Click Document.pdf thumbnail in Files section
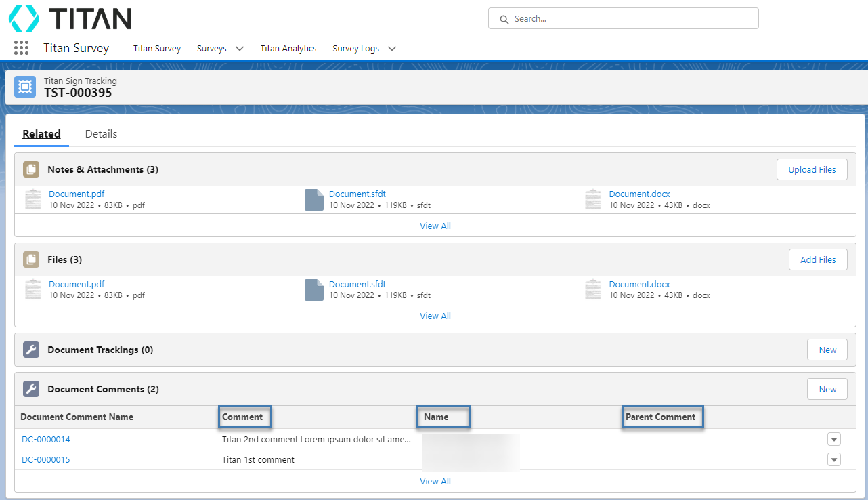The width and height of the screenshot is (868, 500). (x=33, y=290)
